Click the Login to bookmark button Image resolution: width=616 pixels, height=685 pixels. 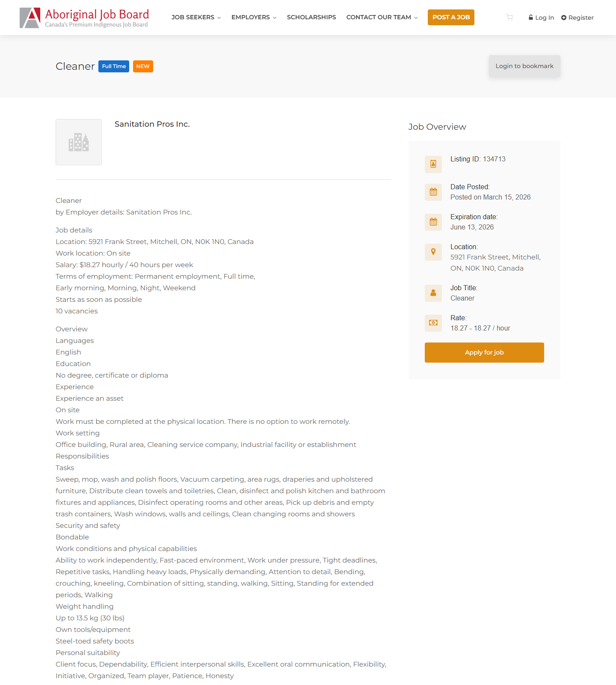point(524,66)
